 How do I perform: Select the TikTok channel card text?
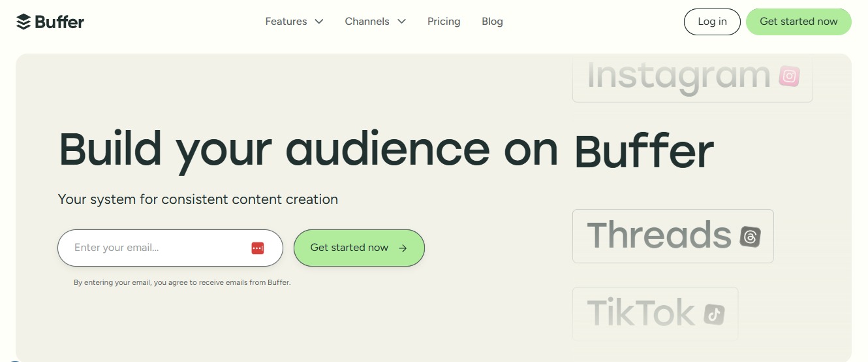[x=640, y=314]
